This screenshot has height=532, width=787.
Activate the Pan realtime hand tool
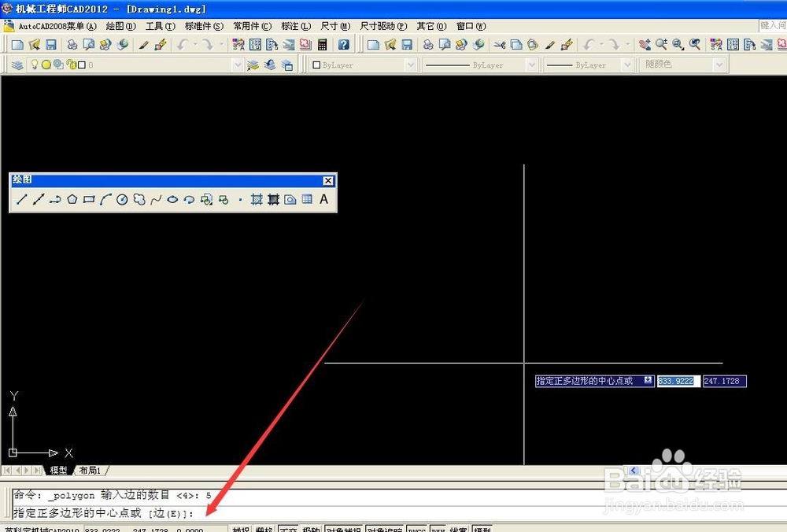645,45
